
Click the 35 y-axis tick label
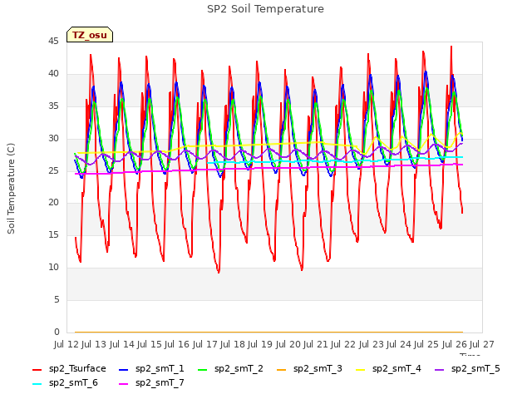(53, 106)
